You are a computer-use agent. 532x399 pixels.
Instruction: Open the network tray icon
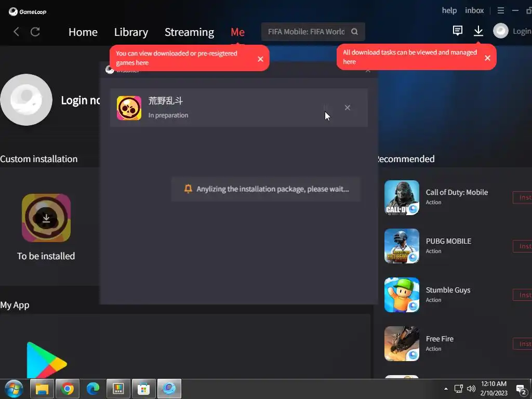point(459,389)
